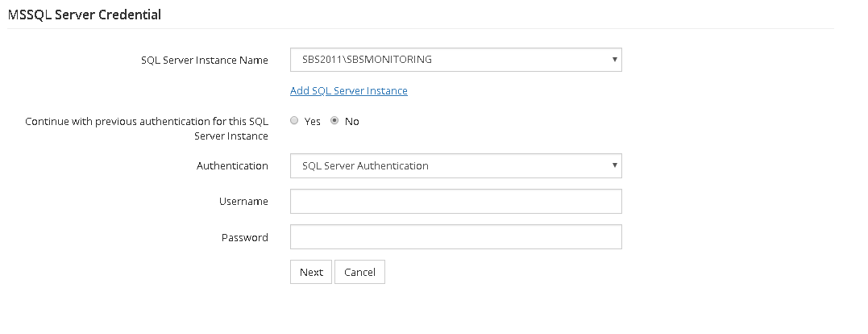Click the 'No' label text
Screen dimensions: 868x334
(x=351, y=121)
